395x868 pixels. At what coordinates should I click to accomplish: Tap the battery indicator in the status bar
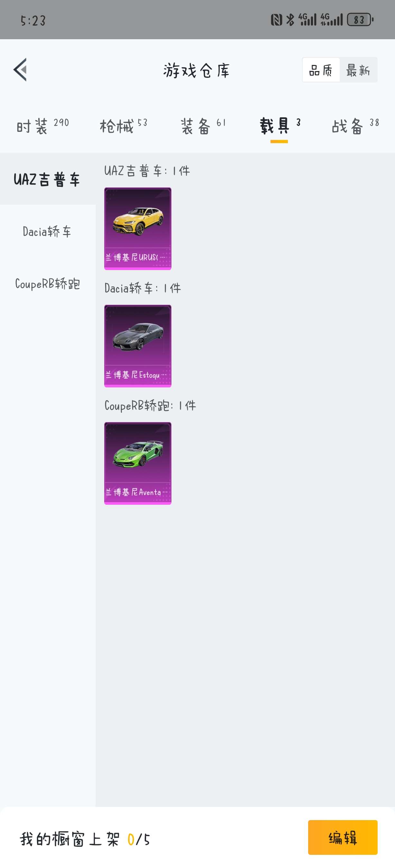361,20
